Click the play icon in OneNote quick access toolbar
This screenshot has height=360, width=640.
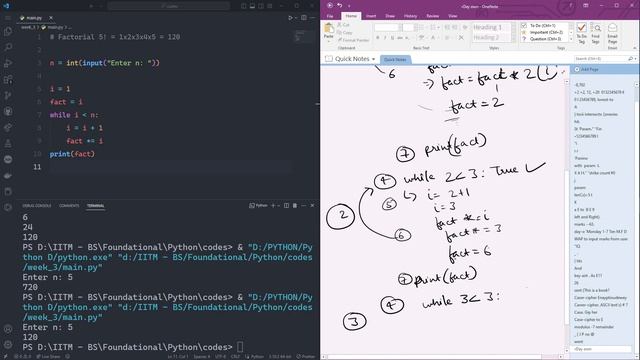coord(330,6)
